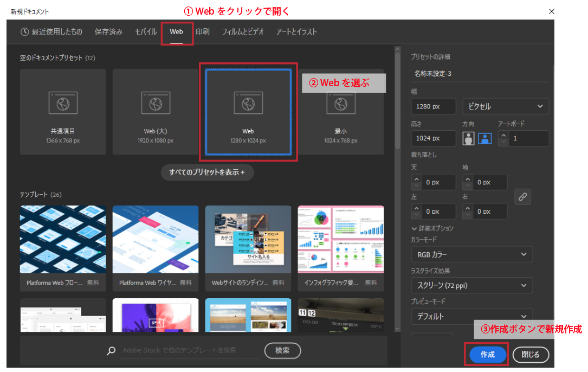The height and width of the screenshot is (372, 588).
Task: Select the Web(大) 1920 x 1080 preset
Action: tap(155, 111)
